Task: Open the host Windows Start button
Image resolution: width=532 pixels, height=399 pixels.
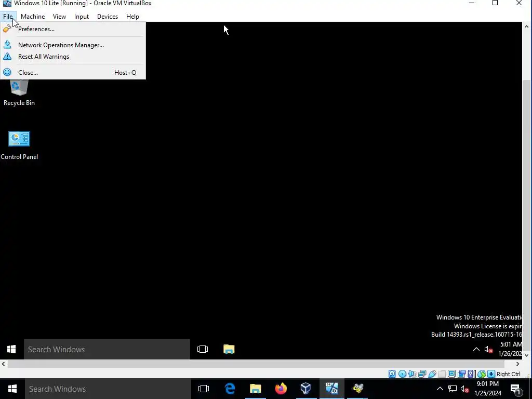Action: 12,389
